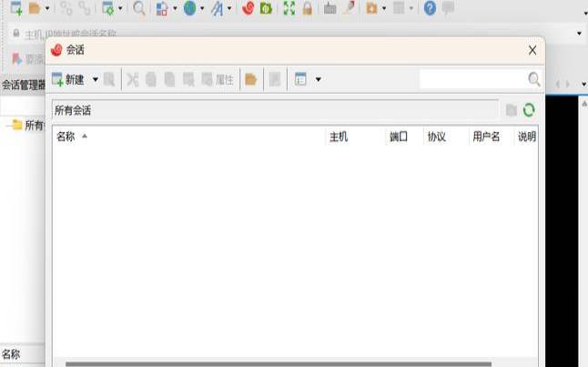The height and width of the screenshot is (367, 588).
Task: Click the keyboard icon in main toolbar
Action: point(330,8)
